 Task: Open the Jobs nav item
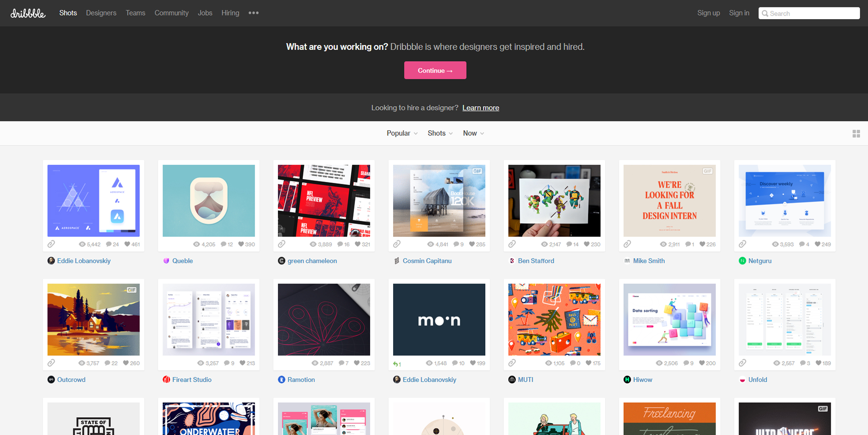(x=205, y=13)
